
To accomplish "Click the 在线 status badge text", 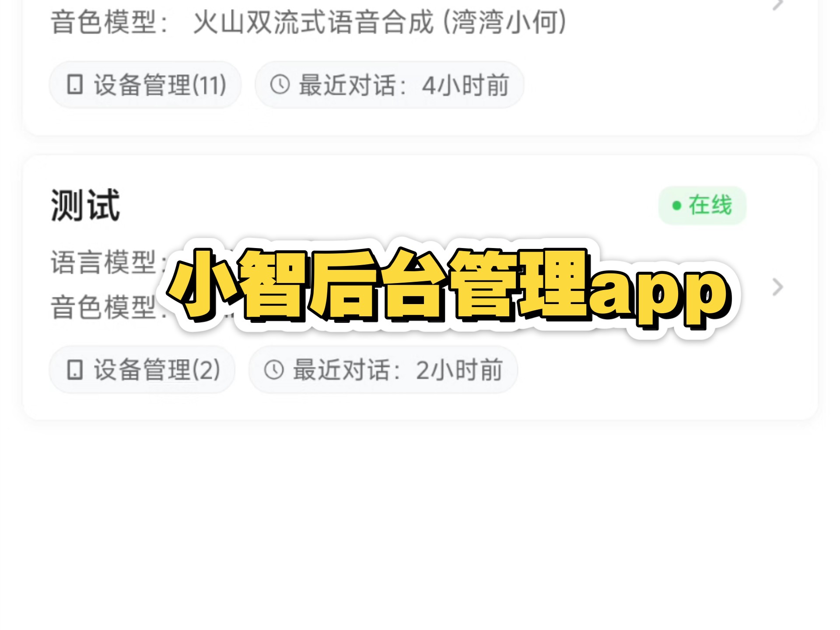I will coord(710,205).
